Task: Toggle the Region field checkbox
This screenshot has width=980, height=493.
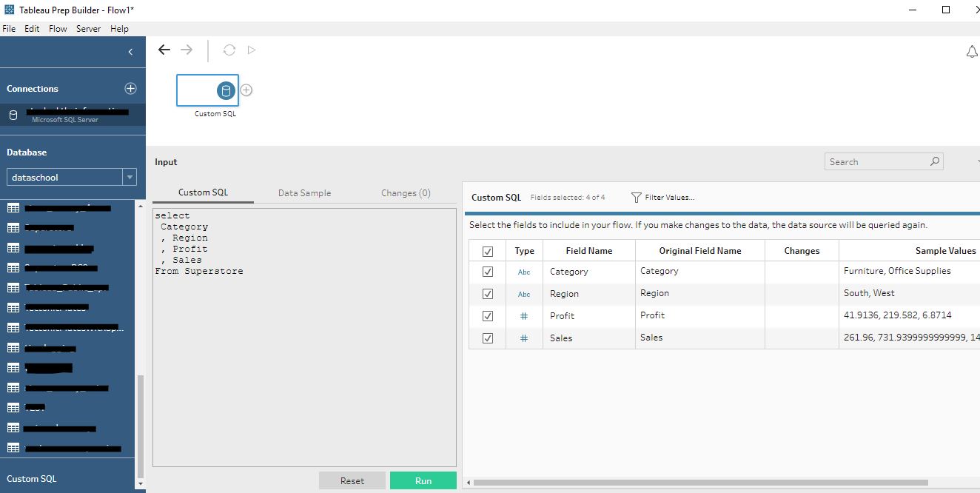Action: pos(487,294)
